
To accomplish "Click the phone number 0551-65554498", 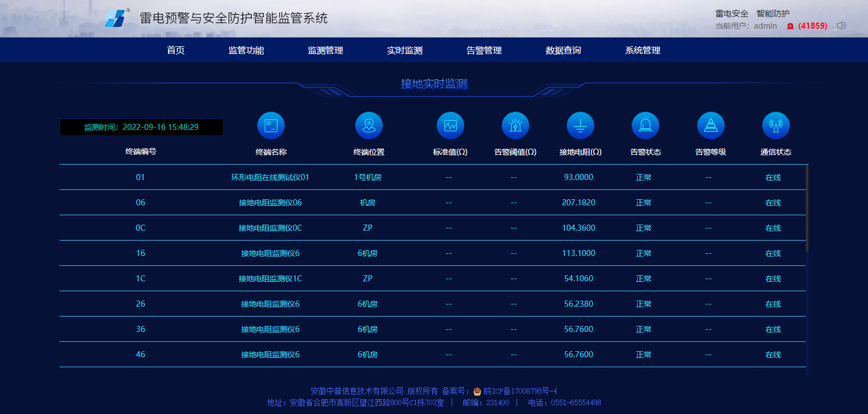I will (x=576, y=403).
